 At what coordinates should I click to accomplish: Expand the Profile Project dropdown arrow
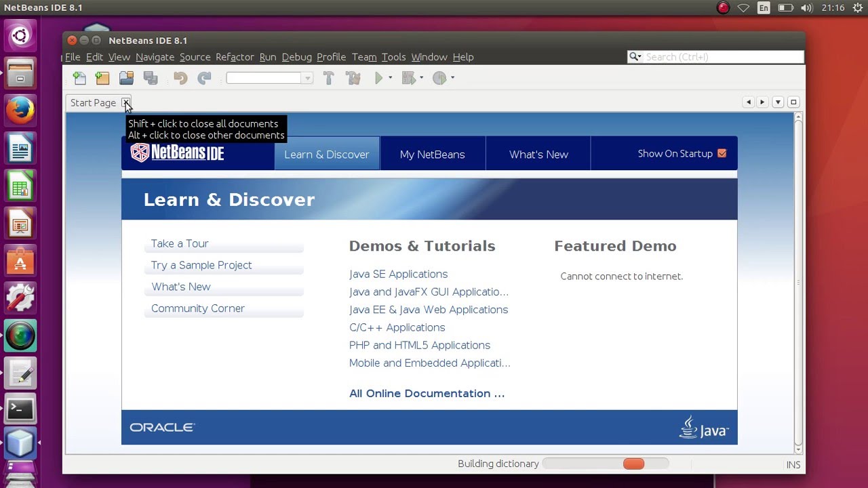click(x=452, y=78)
